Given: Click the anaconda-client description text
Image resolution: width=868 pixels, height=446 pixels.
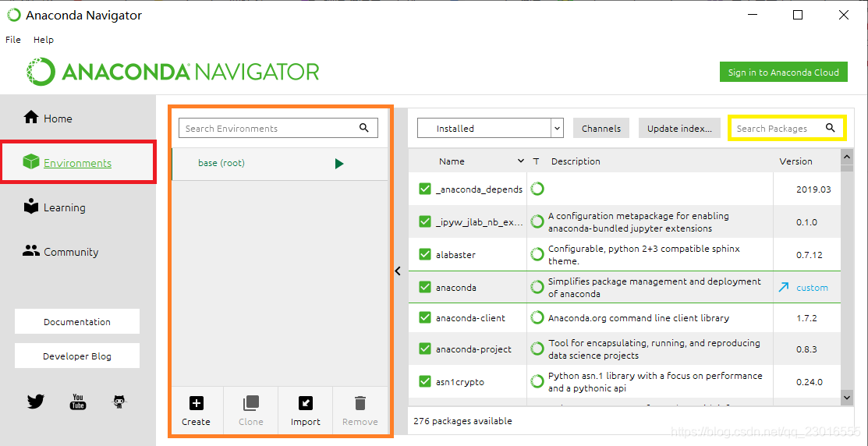Looking at the screenshot, I should coord(638,318).
